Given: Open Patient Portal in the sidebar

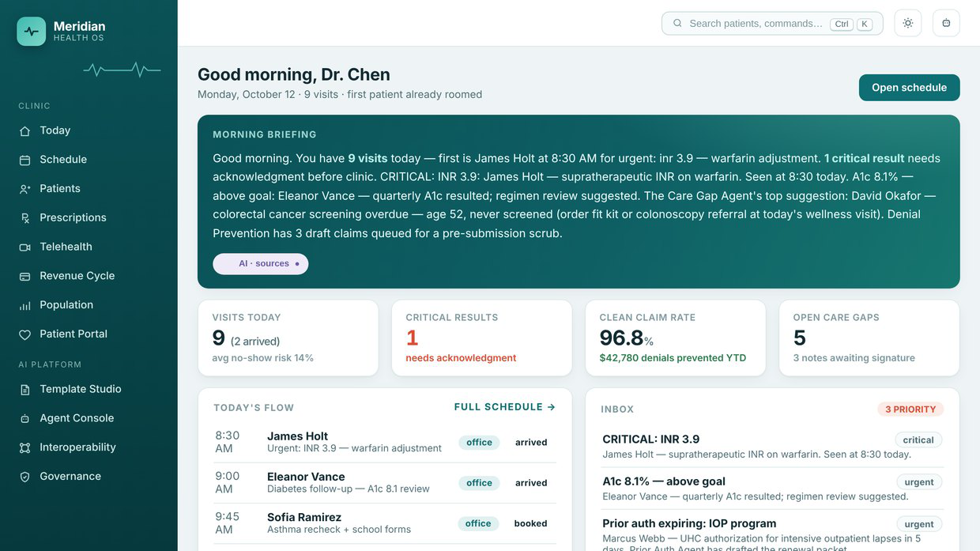Looking at the screenshot, I should pyautogui.click(x=89, y=334).
